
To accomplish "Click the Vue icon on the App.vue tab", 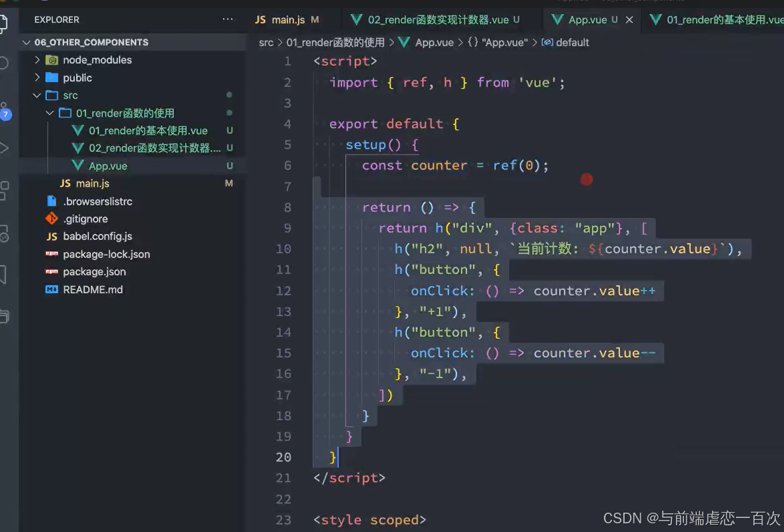I will click(x=557, y=19).
